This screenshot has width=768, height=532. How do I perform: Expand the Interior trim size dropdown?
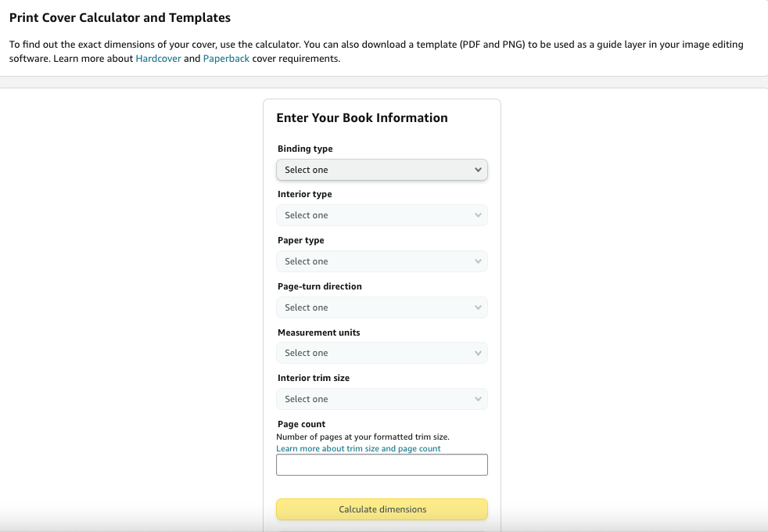pyautogui.click(x=382, y=399)
